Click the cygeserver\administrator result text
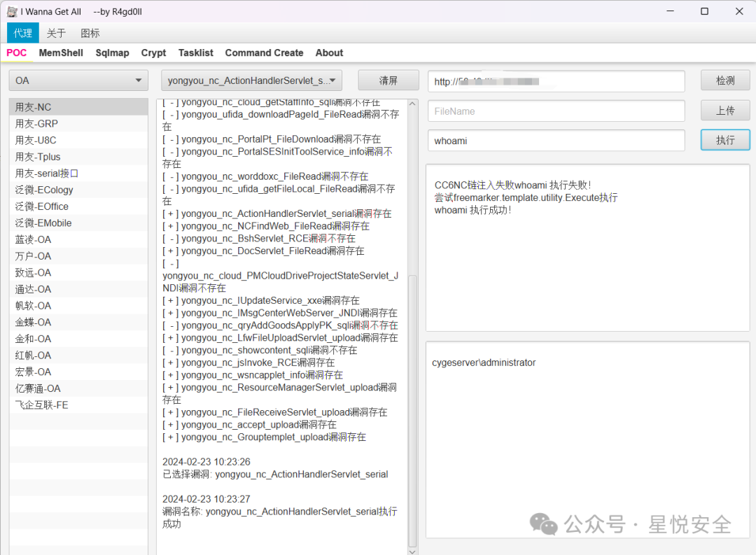Image resolution: width=756 pixels, height=555 pixels. pos(484,363)
